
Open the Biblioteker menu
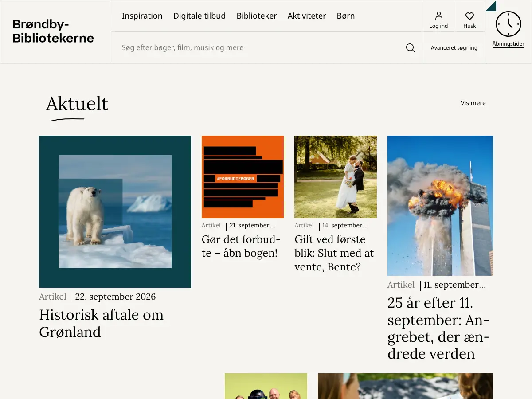(x=257, y=16)
